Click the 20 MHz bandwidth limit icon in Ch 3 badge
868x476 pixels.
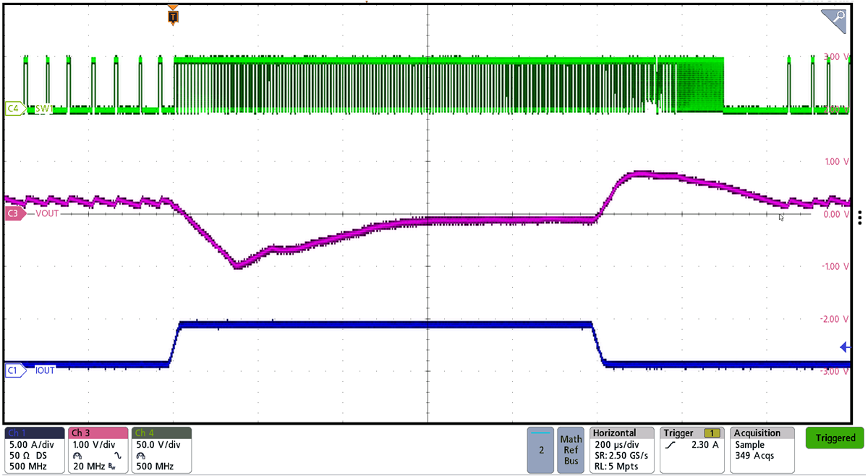tap(112, 466)
